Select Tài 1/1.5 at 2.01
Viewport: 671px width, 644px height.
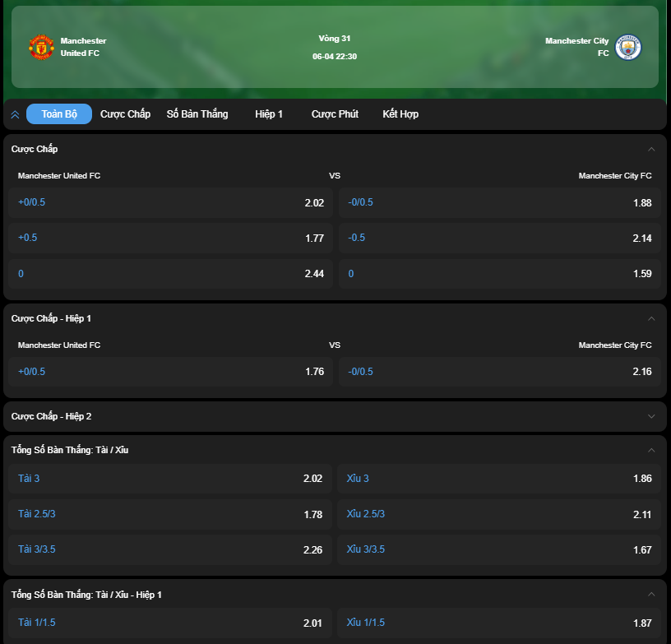170,623
